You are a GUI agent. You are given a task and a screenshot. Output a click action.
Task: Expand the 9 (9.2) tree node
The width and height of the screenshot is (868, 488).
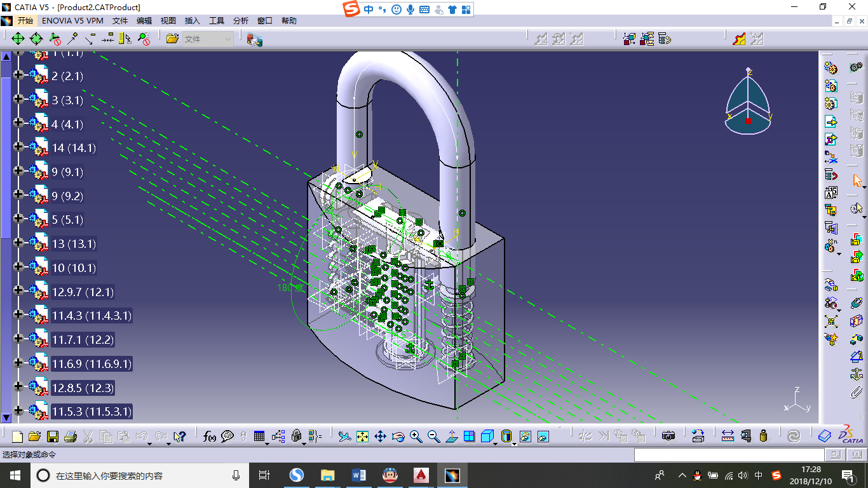[x=18, y=196]
